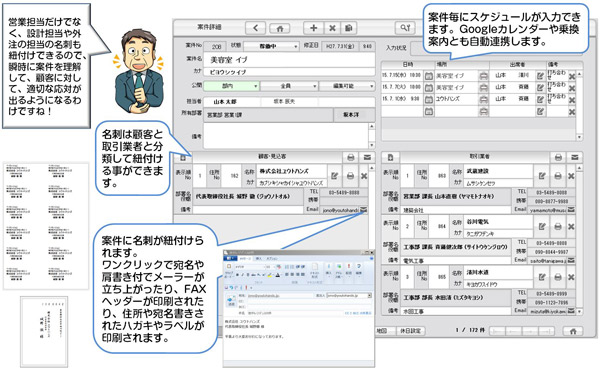The image size is (600, 372).
Task: Jump to the first record with navigation button
Action: pyautogui.click(x=497, y=331)
